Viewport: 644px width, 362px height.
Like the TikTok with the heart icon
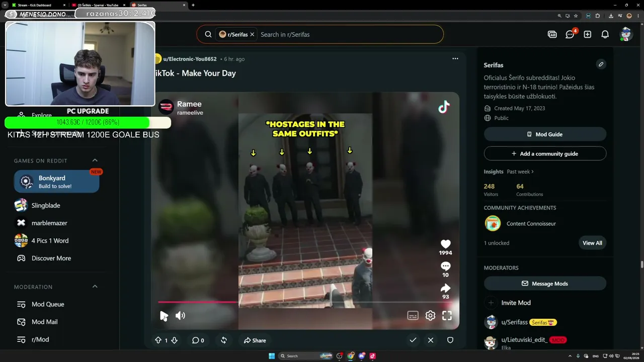(x=446, y=244)
